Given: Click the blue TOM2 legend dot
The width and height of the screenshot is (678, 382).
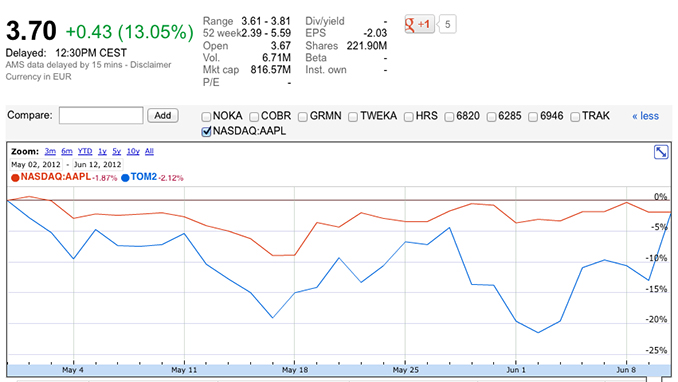Looking at the screenshot, I should click(x=125, y=178).
